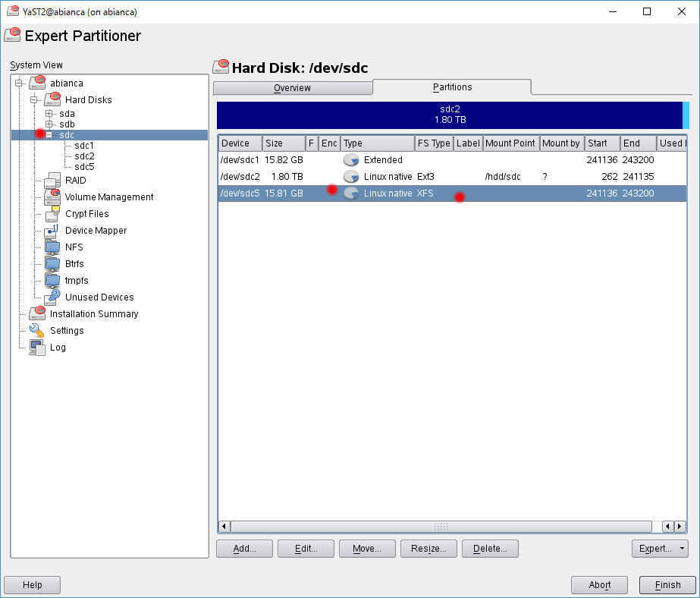Image resolution: width=700 pixels, height=598 pixels.
Task: Open the Expert button dropdown arrow
Action: [x=682, y=549]
